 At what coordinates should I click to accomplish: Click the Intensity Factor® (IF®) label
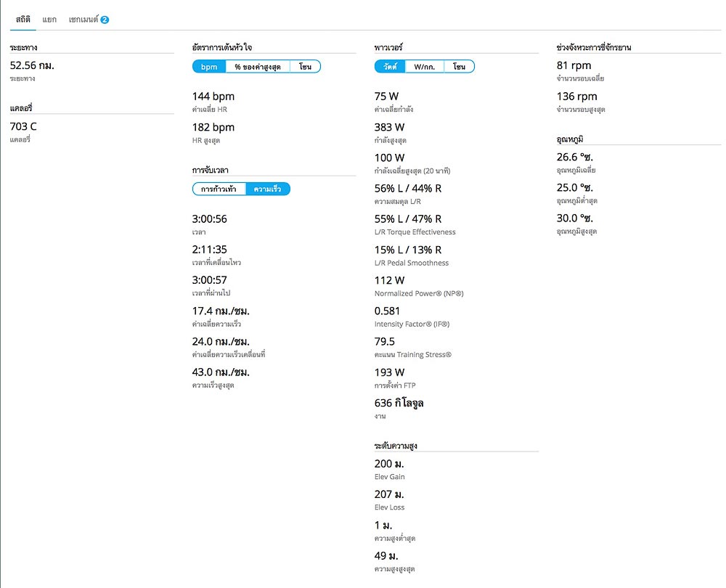[412, 324]
